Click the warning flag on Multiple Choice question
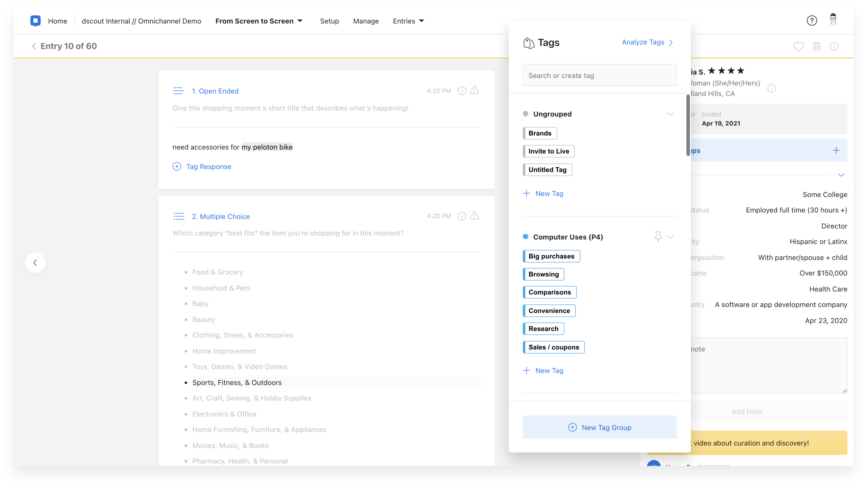This screenshot has height=487, width=868. 474,215
